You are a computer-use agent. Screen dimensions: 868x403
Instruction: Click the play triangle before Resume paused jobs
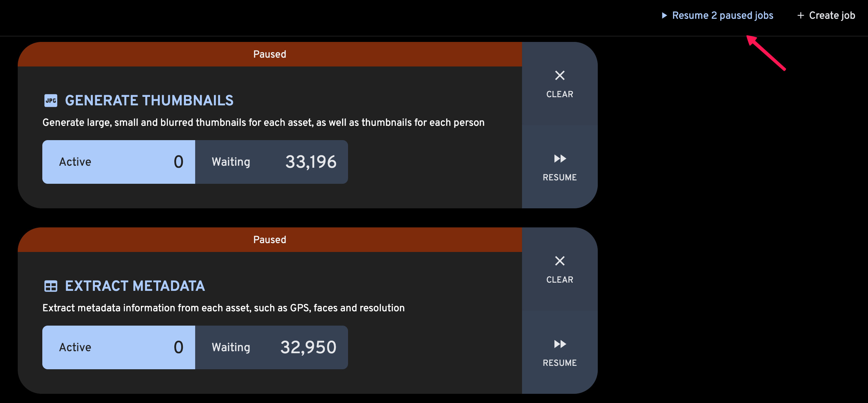tap(664, 15)
